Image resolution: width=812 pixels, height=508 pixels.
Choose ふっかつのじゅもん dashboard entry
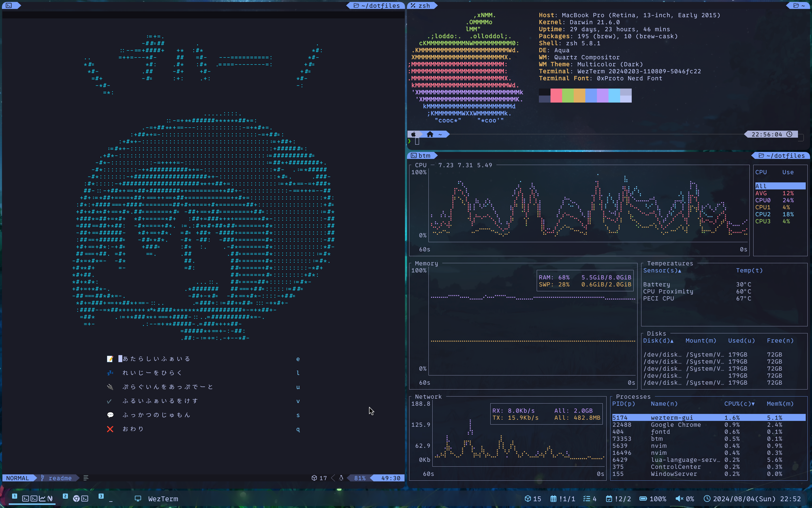coord(156,415)
